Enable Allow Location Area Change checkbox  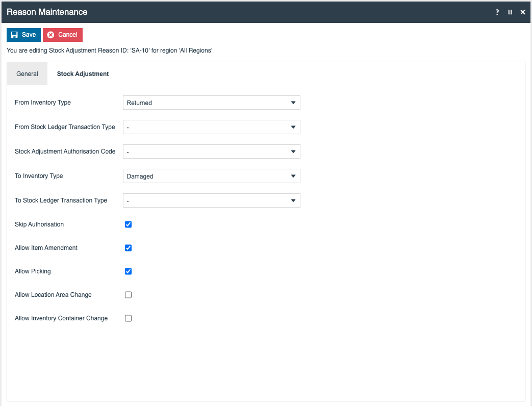click(x=129, y=295)
